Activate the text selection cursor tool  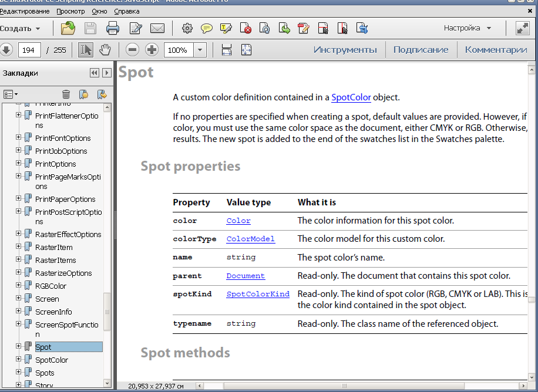click(x=86, y=50)
